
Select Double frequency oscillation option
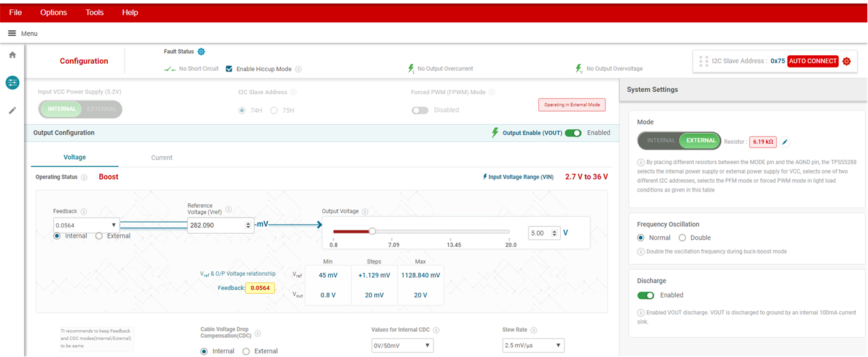(x=682, y=238)
